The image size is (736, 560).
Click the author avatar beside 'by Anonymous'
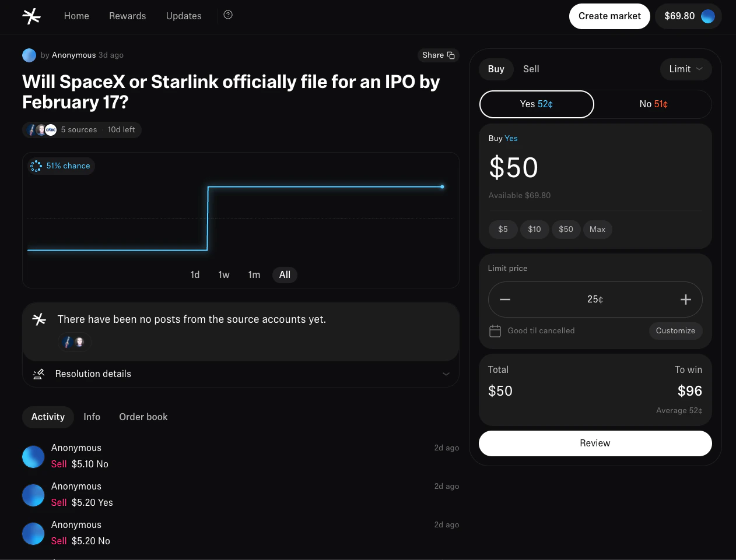coord(29,55)
